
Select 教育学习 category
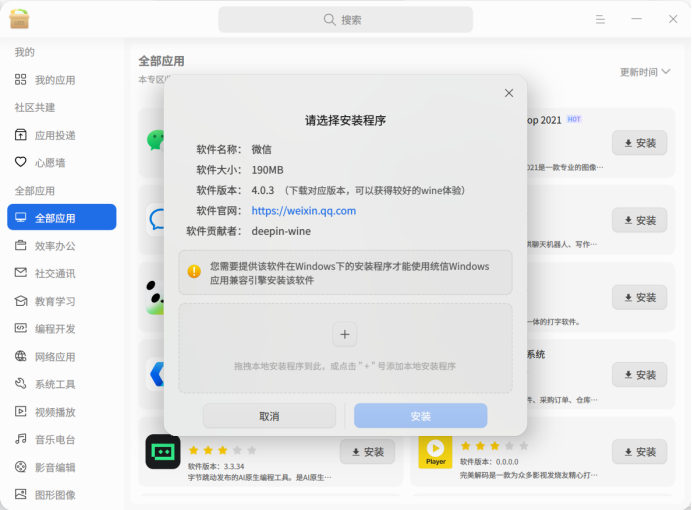point(62,301)
